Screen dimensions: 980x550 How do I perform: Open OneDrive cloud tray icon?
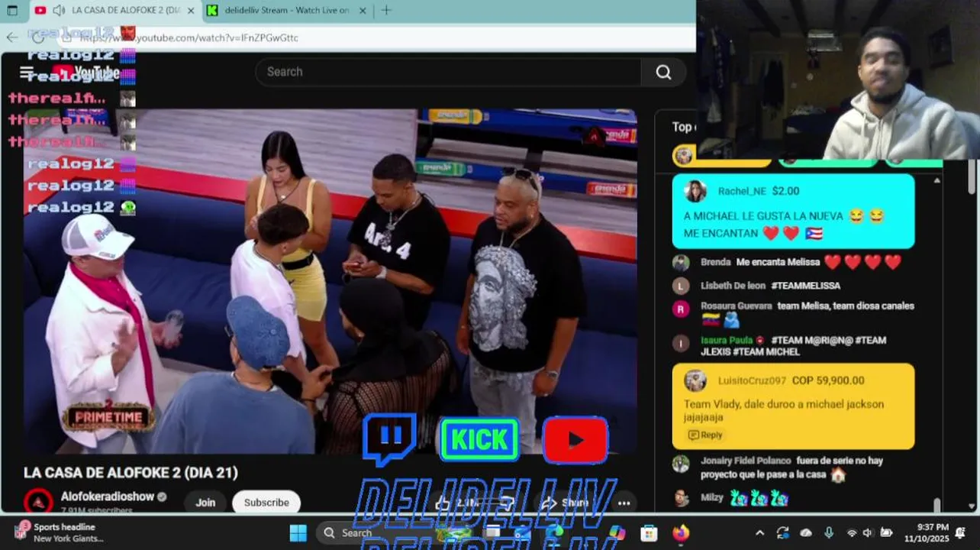(x=806, y=532)
